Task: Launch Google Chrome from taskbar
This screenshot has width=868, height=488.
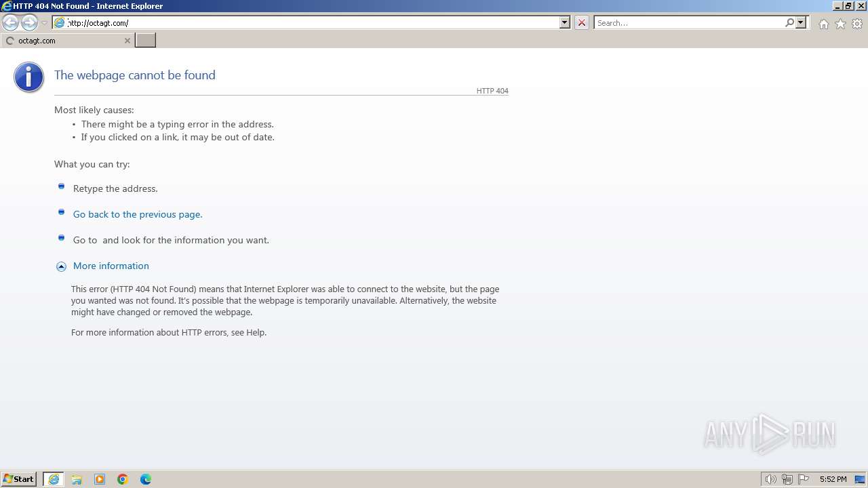Action: (x=123, y=479)
